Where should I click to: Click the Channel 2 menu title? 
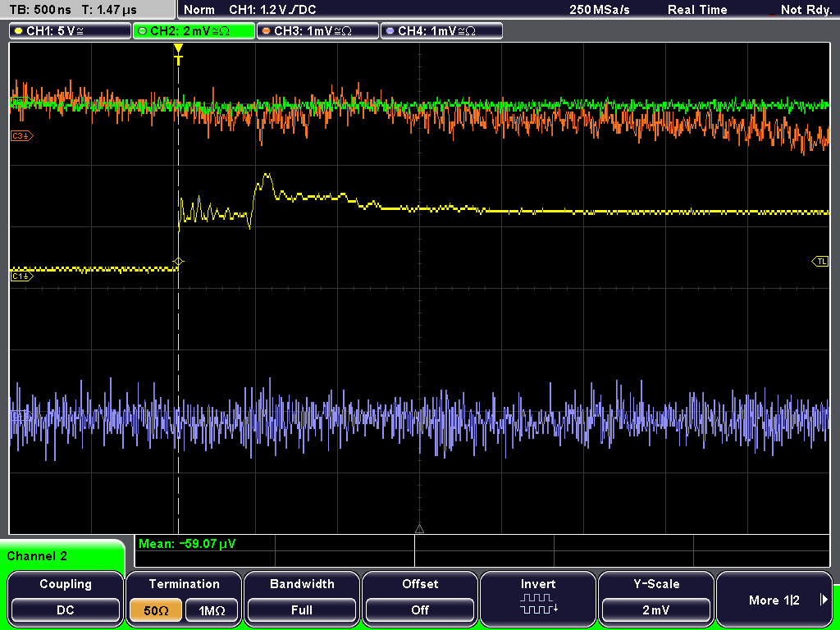pos(37,556)
